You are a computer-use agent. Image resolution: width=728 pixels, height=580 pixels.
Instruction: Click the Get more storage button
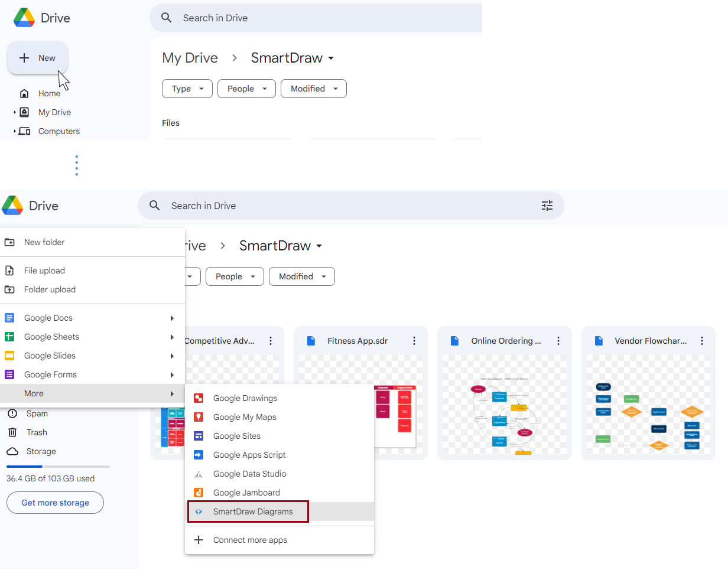tap(54, 503)
